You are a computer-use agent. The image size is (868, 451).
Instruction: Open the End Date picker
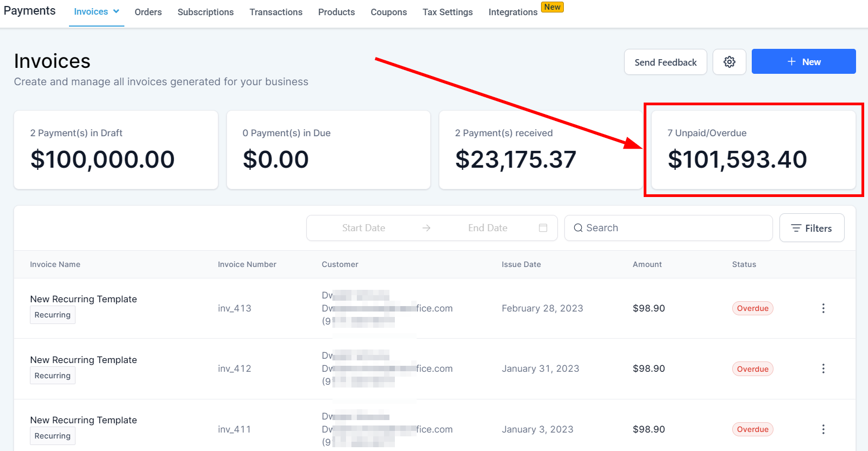[x=487, y=228]
